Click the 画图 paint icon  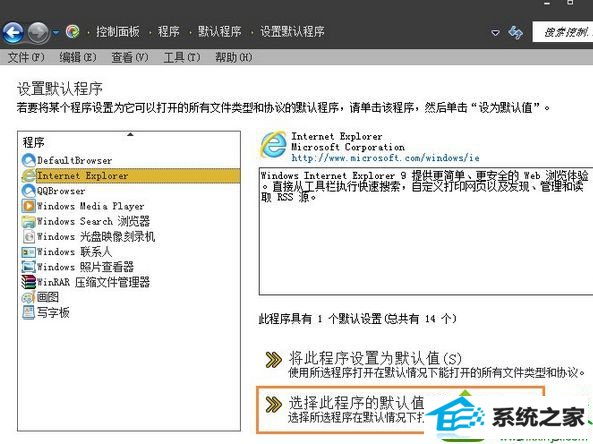pyautogui.click(x=28, y=297)
